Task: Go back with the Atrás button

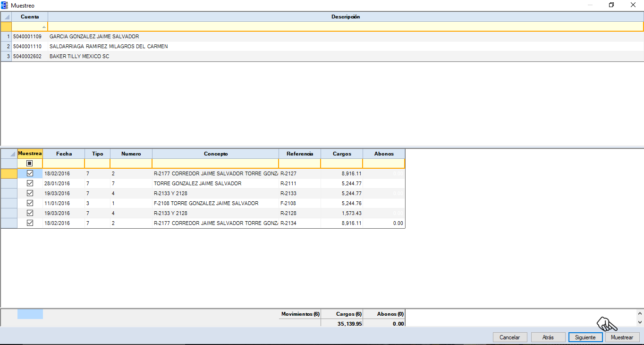Action: coord(548,337)
